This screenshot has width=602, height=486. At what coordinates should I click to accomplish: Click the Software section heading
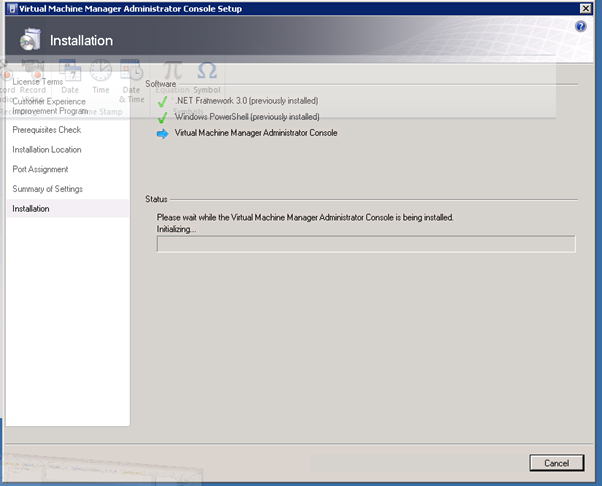(160, 84)
